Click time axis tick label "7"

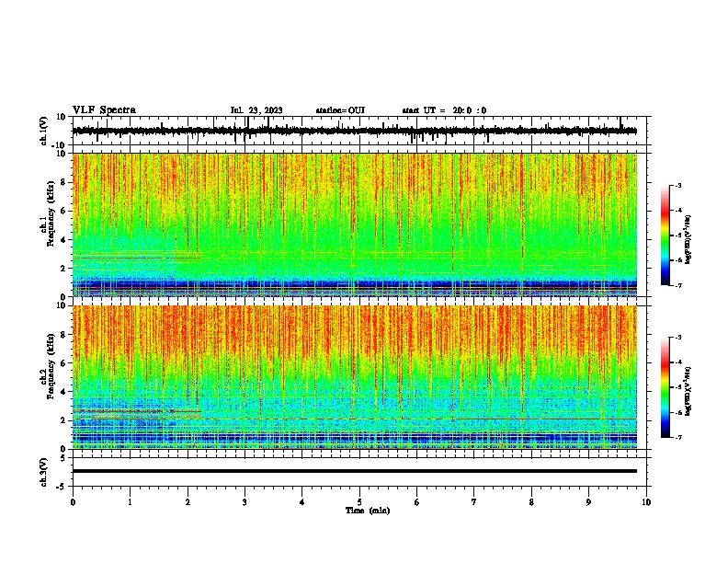(474, 502)
